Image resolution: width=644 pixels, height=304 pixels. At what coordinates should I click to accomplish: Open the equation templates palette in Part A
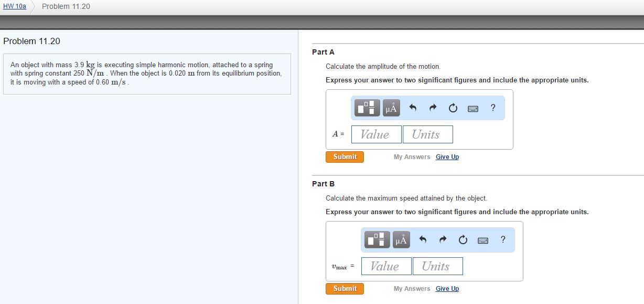367,108
